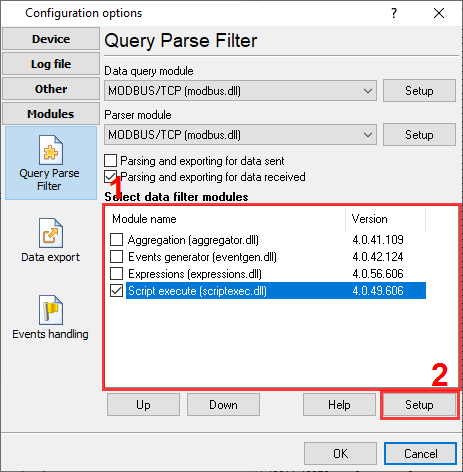This screenshot has width=463, height=472.
Task: Confirm the dialog with OK
Action: [340, 454]
